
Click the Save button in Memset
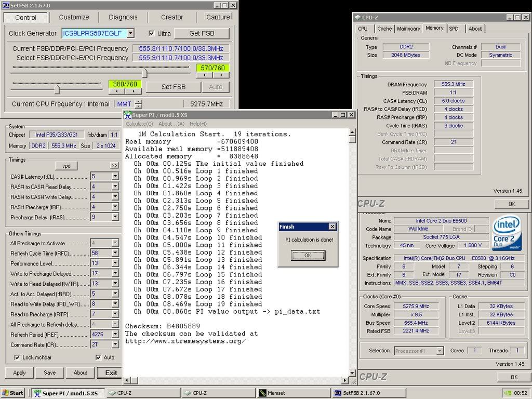[x=49, y=373]
